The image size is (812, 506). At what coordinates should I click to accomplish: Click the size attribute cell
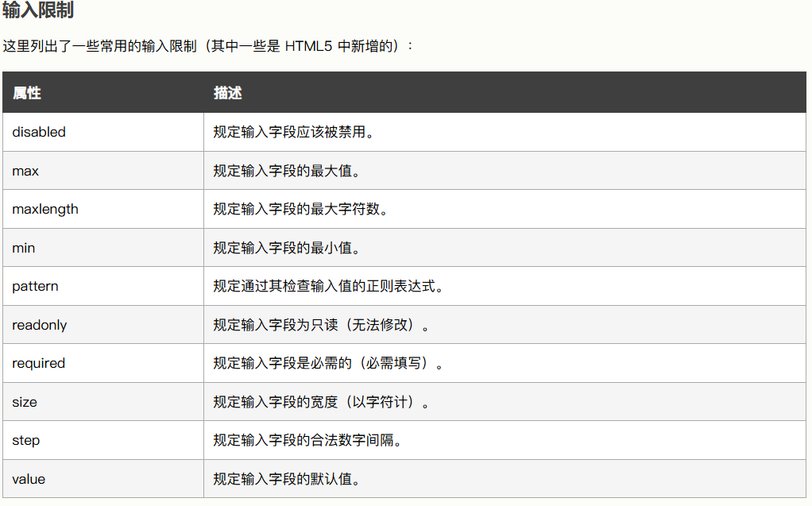click(x=25, y=402)
